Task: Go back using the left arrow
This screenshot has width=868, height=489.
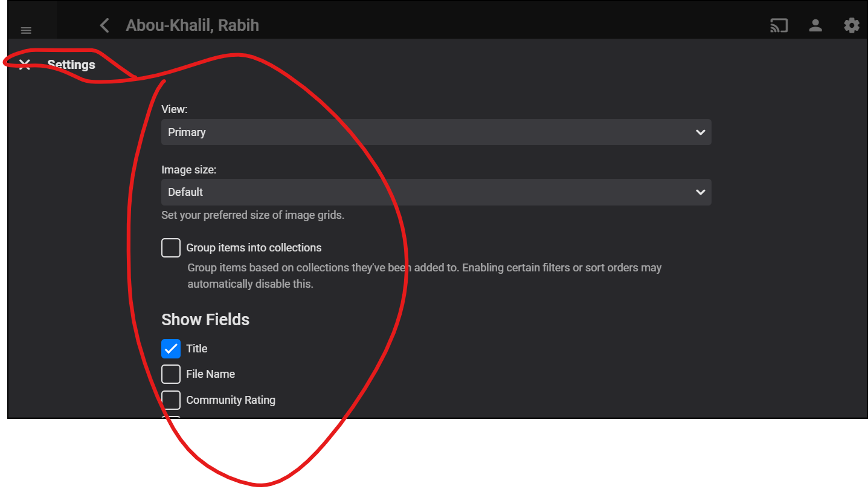Action: (104, 25)
